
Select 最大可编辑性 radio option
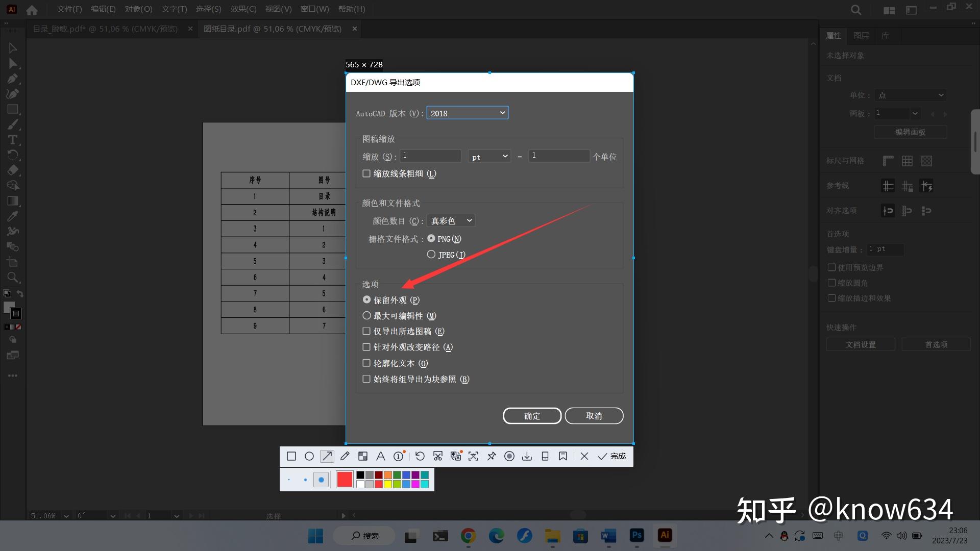pyautogui.click(x=366, y=316)
